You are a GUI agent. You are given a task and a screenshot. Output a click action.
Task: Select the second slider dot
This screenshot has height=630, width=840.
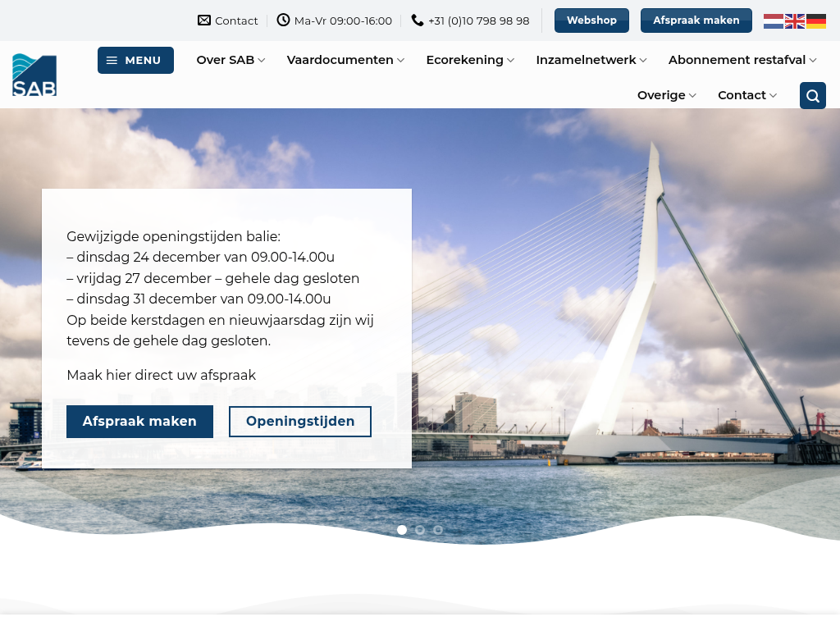point(420,530)
